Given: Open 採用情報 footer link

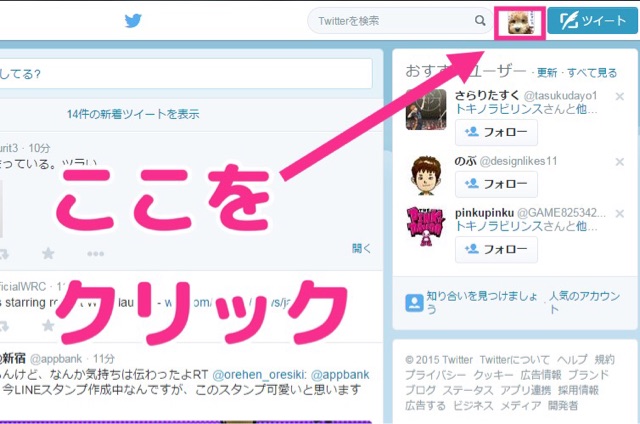Looking at the screenshot, I should [578, 391].
